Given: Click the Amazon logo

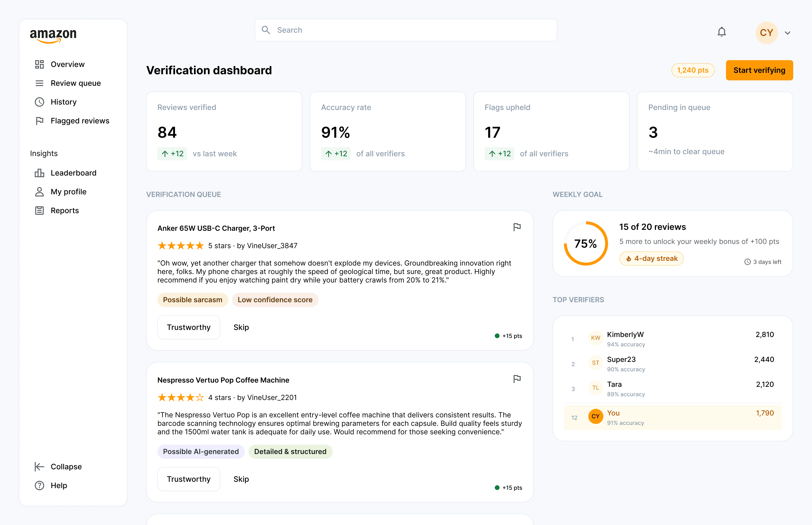Looking at the screenshot, I should point(53,35).
